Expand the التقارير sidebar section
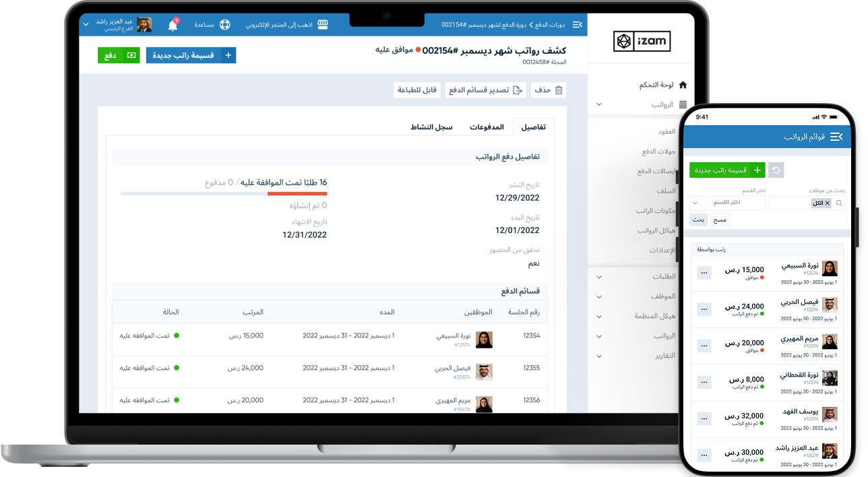This screenshot has height=477, width=868. [599, 355]
